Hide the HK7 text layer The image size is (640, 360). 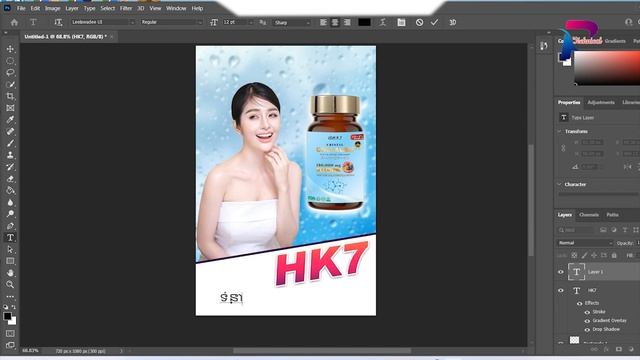point(561,290)
